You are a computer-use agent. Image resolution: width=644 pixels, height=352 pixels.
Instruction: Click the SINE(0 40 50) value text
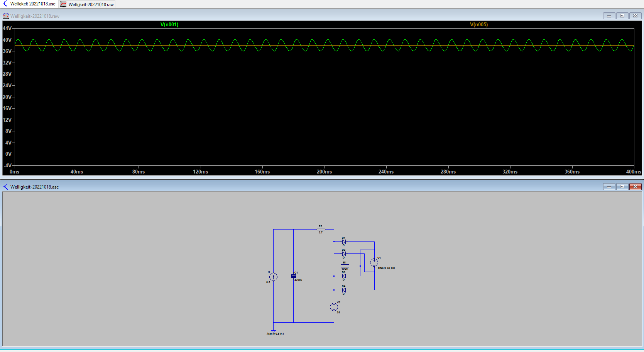click(x=386, y=268)
